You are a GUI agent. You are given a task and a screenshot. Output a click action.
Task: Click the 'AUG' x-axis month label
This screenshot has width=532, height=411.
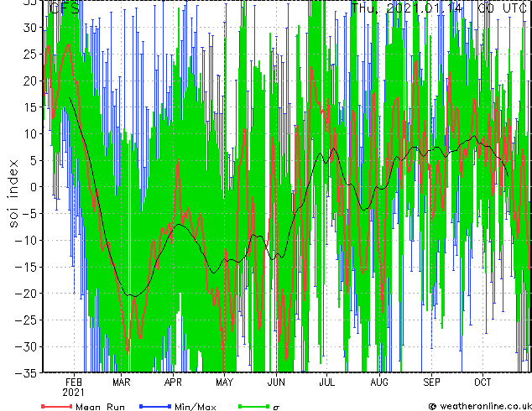[379, 382]
